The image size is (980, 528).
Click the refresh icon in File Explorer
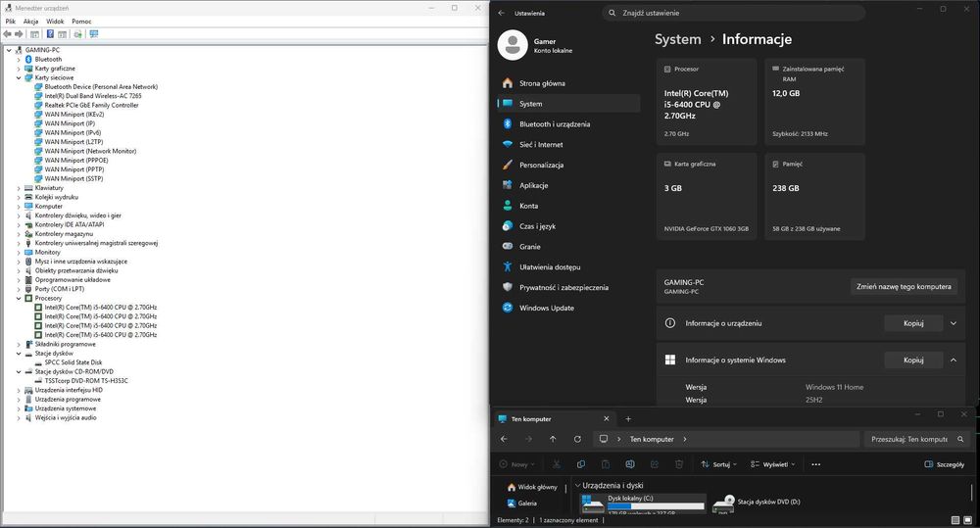577,439
